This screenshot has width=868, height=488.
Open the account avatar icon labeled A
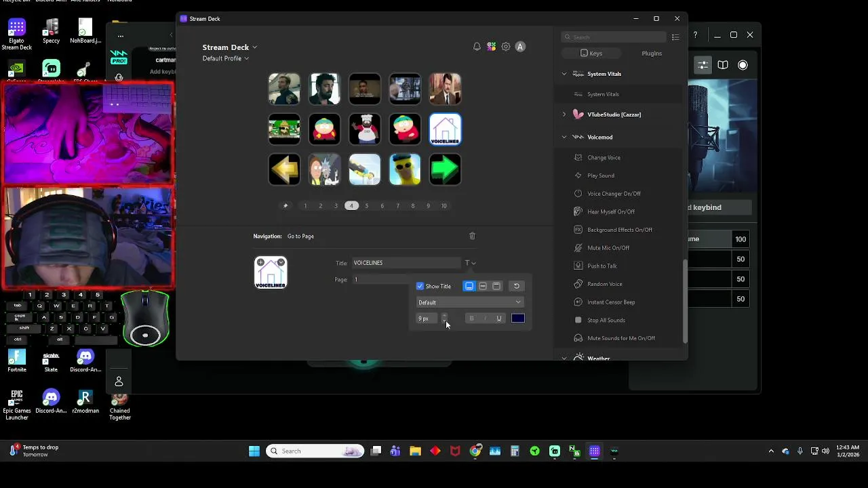(520, 47)
